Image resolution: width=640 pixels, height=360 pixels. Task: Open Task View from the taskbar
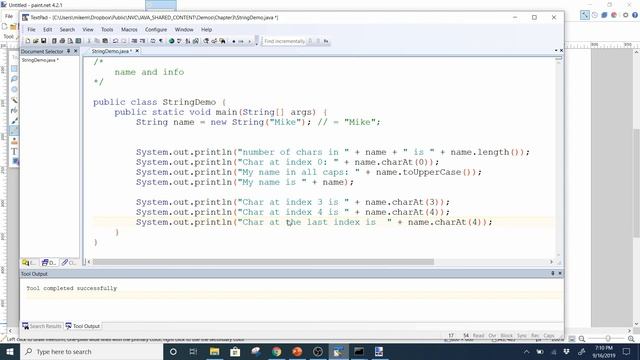click(193, 351)
